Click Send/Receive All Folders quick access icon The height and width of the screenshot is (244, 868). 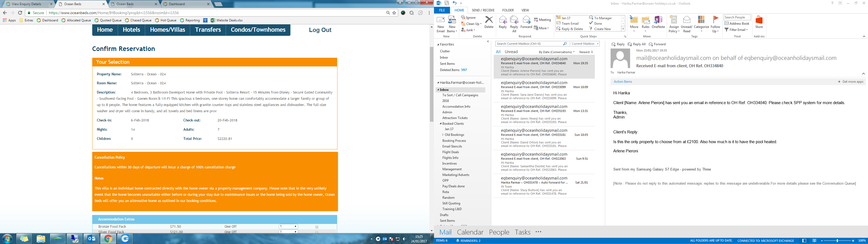tap(447, 3)
